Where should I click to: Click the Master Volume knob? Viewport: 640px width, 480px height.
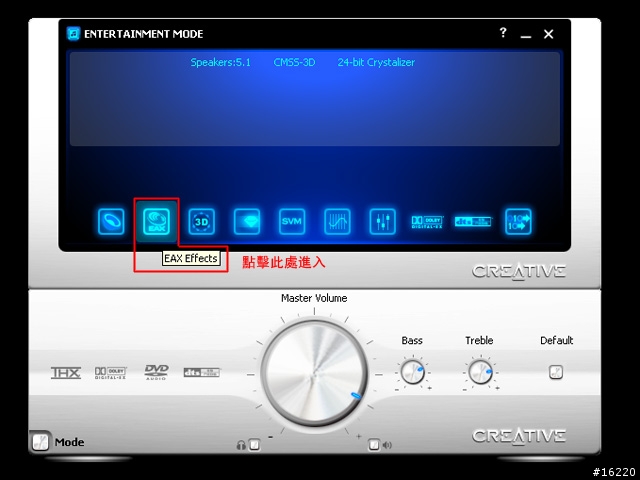click(314, 373)
